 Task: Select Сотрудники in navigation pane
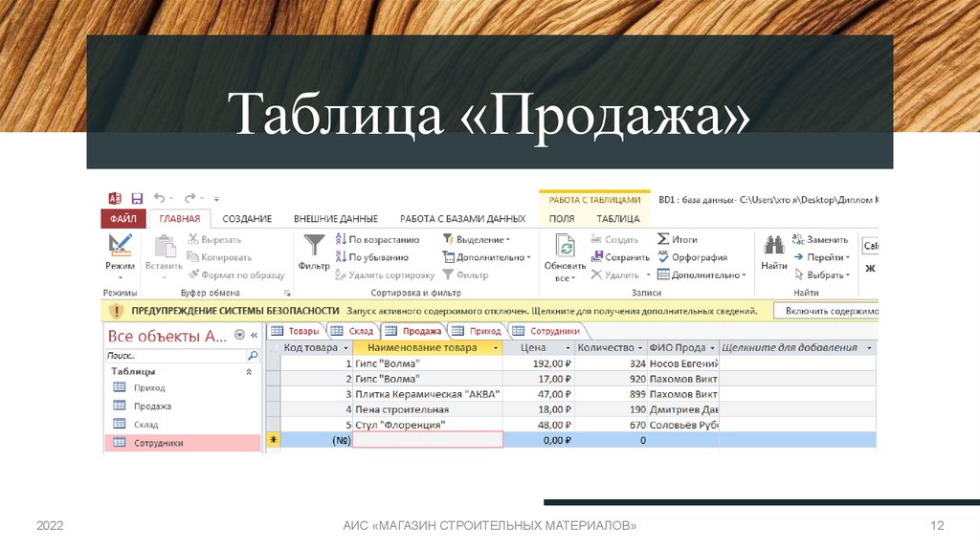pos(183,443)
